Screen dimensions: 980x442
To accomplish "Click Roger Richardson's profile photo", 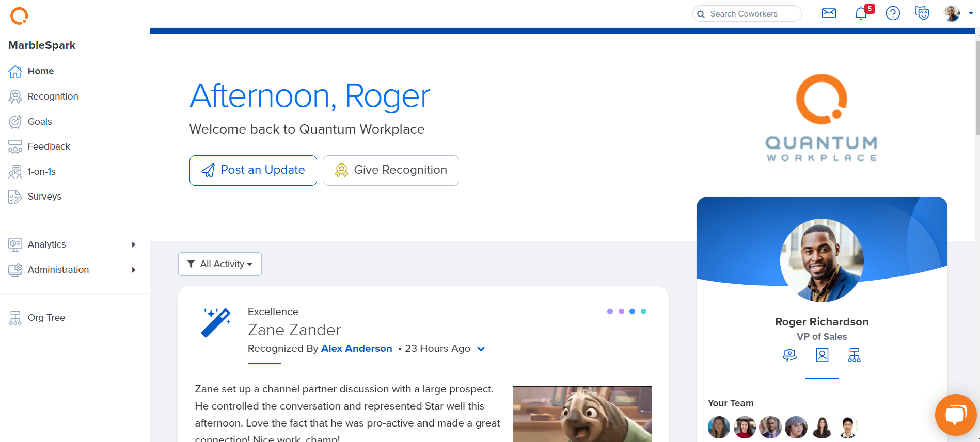I will (821, 260).
